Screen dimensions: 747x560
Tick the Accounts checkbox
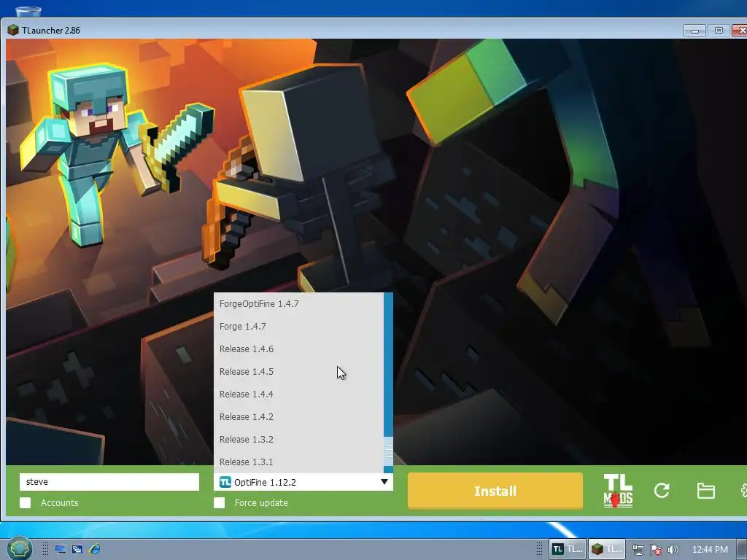[x=26, y=503]
